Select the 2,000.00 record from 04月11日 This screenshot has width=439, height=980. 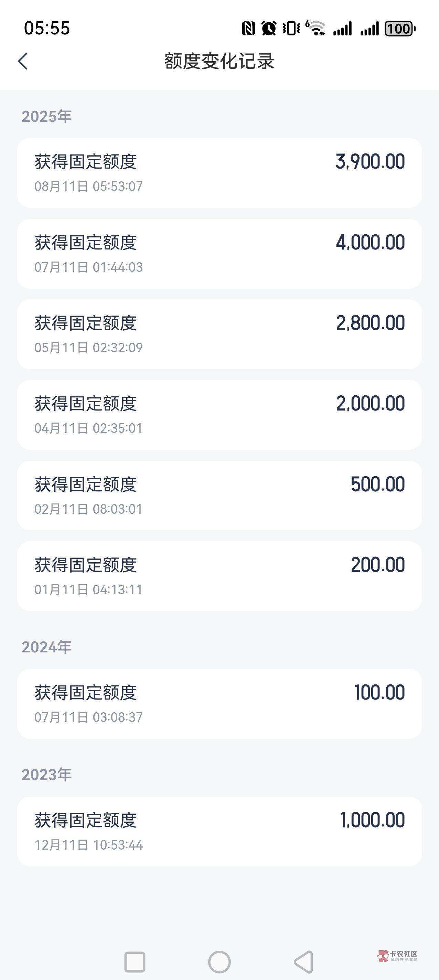219,415
